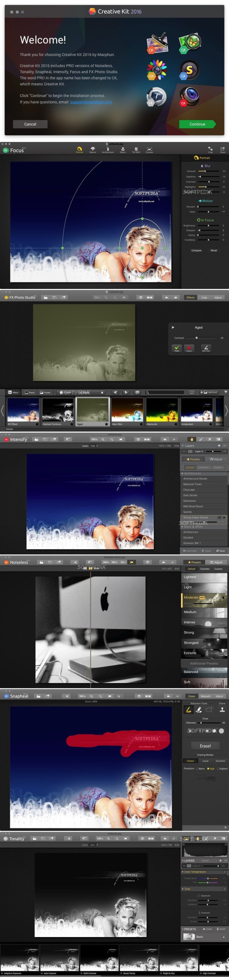Select the Highest precision radio button
229x980 pixels.
click(218, 768)
